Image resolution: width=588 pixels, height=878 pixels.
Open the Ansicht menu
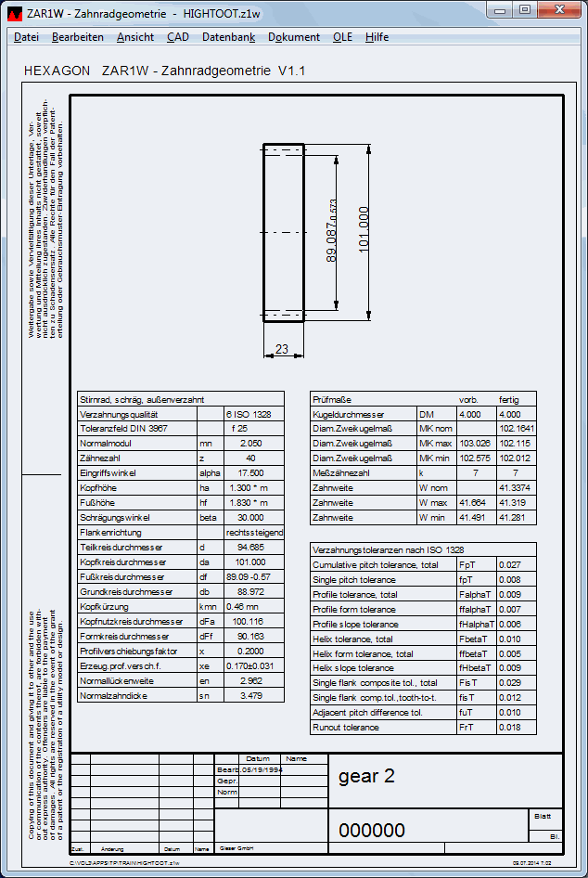pyautogui.click(x=135, y=37)
